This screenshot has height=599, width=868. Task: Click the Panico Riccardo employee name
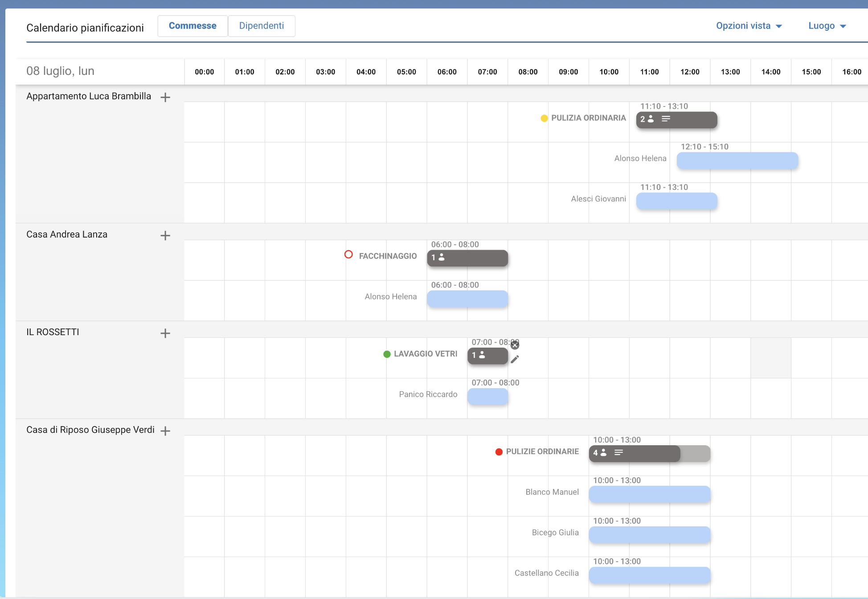coord(428,394)
